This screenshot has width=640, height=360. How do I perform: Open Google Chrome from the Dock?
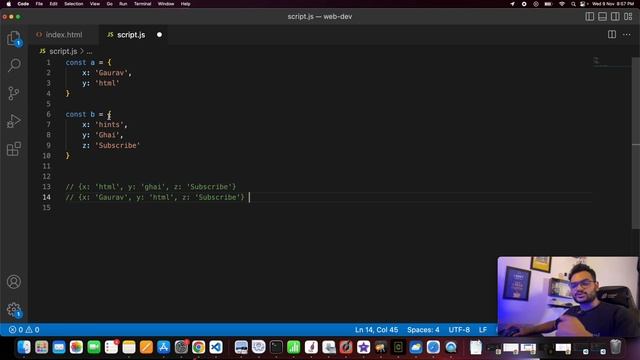click(198, 347)
